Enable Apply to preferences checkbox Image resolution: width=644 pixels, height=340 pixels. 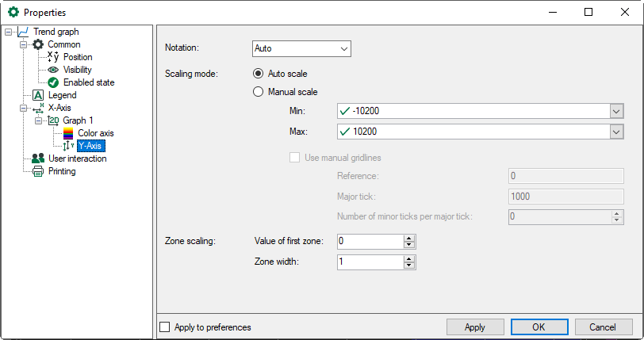pos(165,327)
